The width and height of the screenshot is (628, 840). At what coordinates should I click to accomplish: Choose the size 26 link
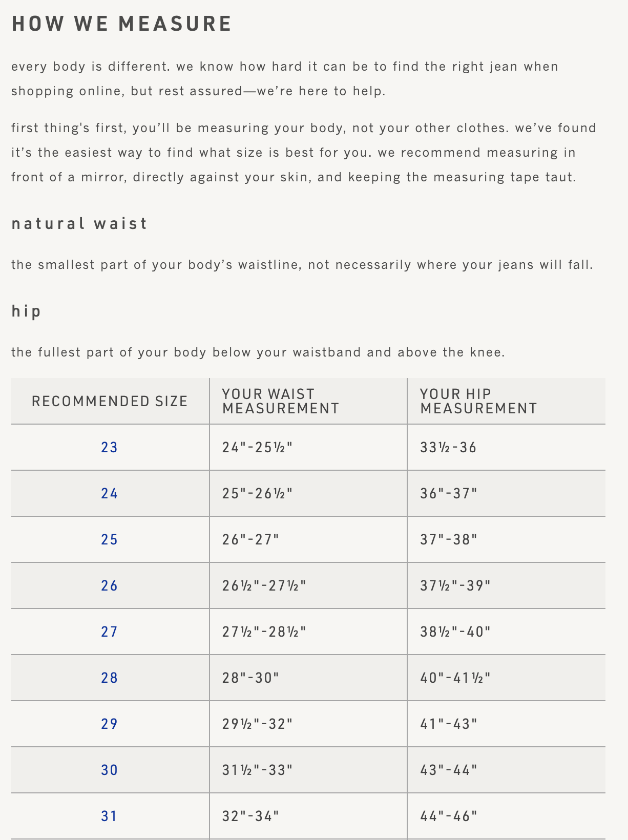[110, 586]
